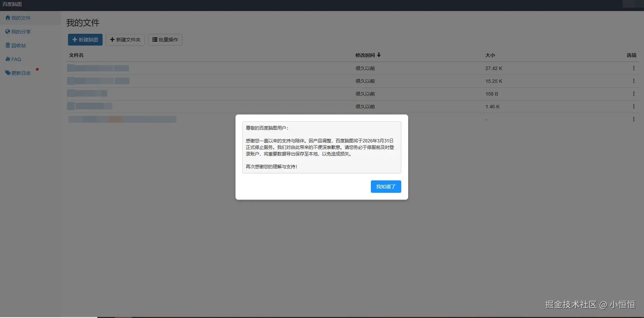Viewport: 644px width, 318px height.
Task: Open the first file in the list
Action: point(98,68)
